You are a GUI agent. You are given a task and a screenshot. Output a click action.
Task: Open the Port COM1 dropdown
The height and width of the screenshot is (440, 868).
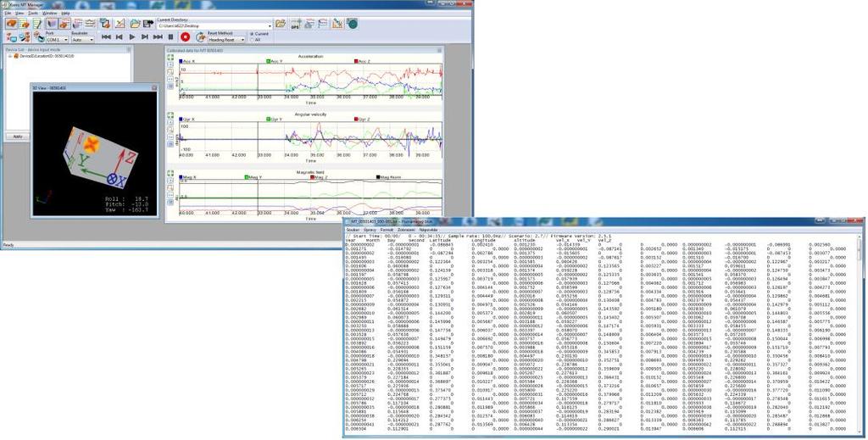click(x=57, y=40)
